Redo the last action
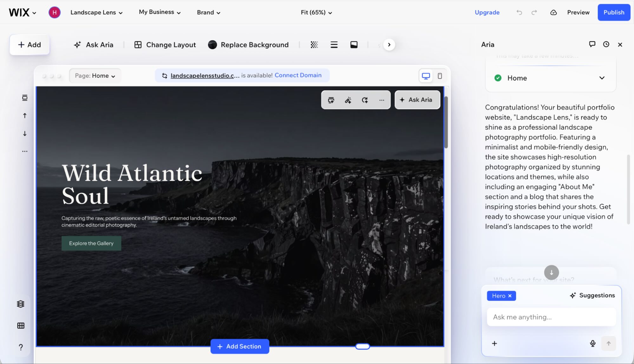This screenshot has width=634, height=364. [x=534, y=12]
